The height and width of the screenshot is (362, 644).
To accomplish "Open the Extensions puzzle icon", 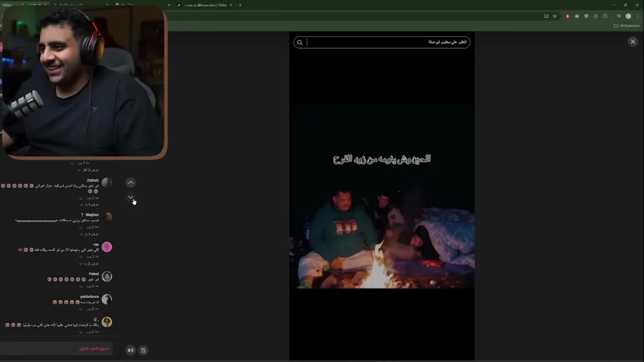I will point(605,16).
